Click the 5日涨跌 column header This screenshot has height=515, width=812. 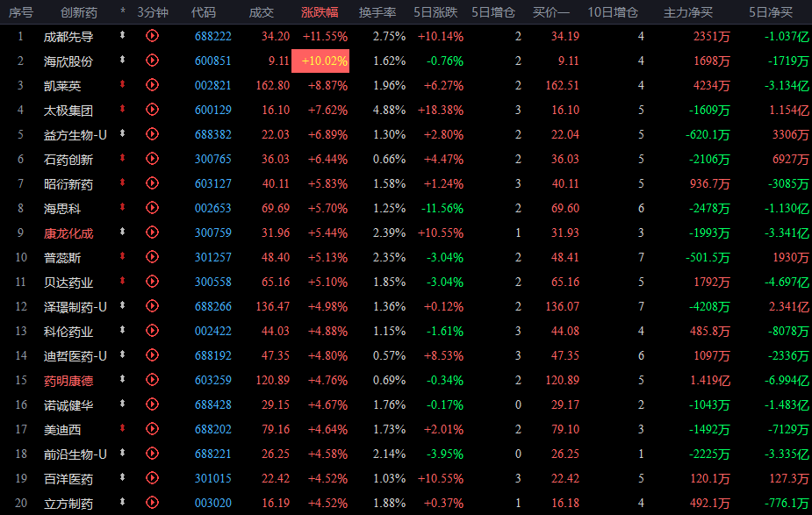pos(435,12)
